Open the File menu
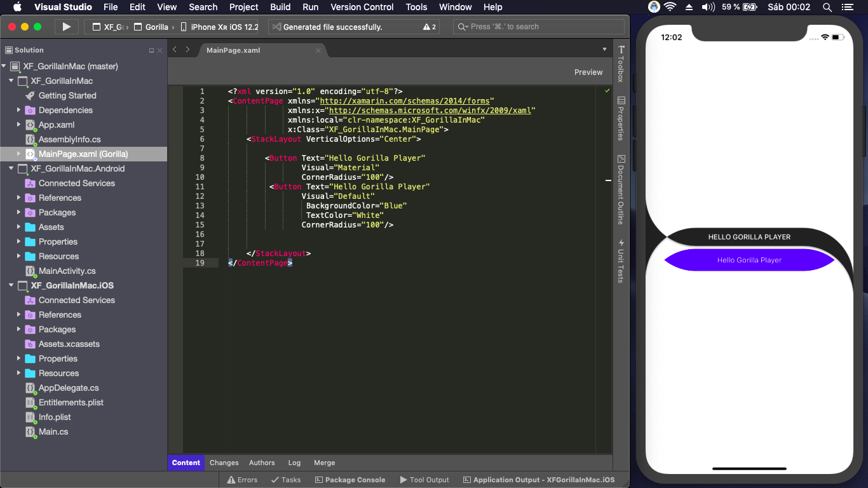Image resolution: width=868 pixels, height=488 pixels. click(x=111, y=7)
